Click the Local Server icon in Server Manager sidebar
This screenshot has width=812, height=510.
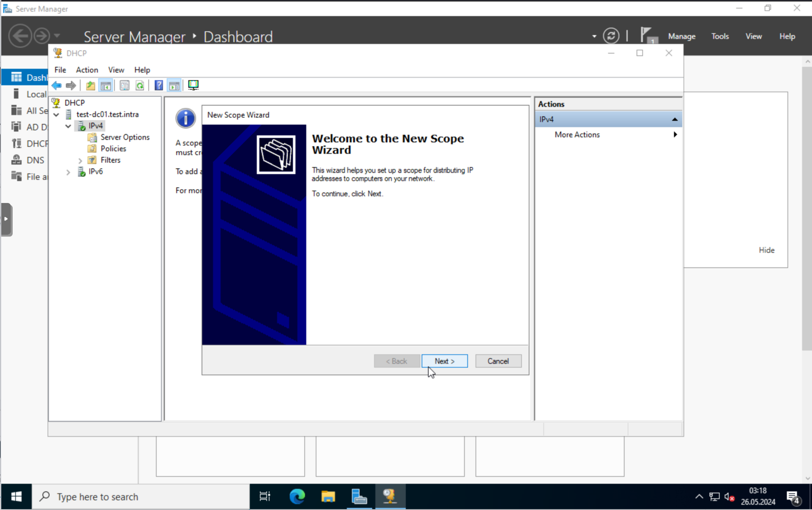[x=16, y=94]
